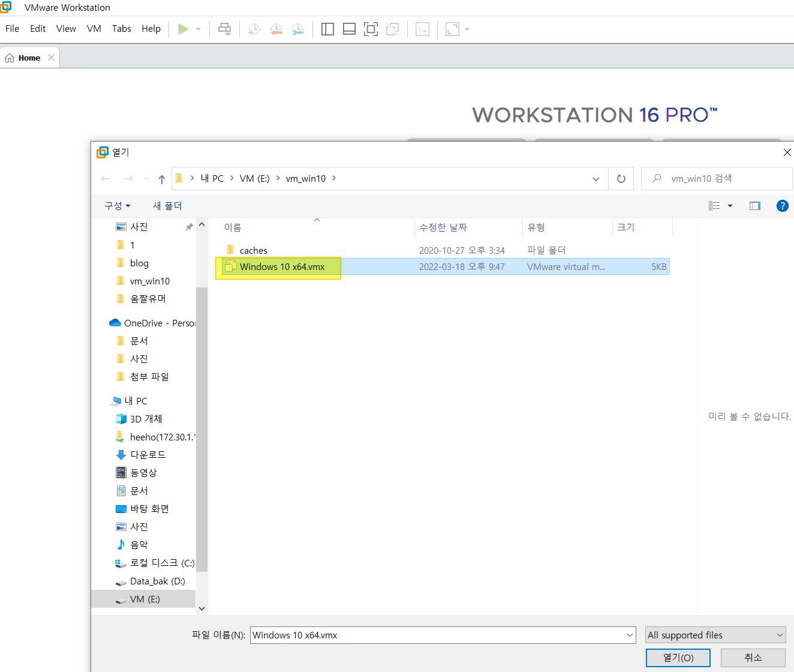Open the File menu
The height and width of the screenshot is (672, 794).
click(x=12, y=29)
